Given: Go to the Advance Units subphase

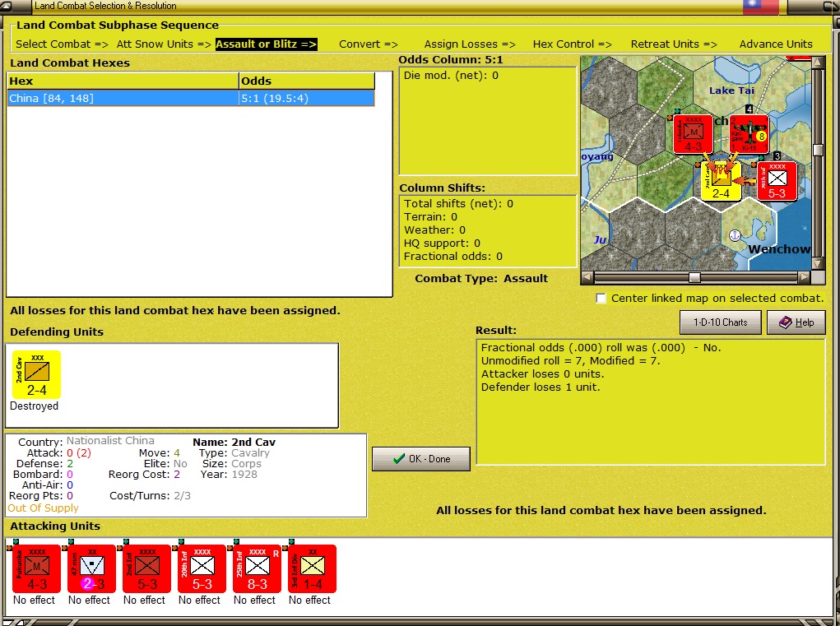Looking at the screenshot, I should (776, 44).
